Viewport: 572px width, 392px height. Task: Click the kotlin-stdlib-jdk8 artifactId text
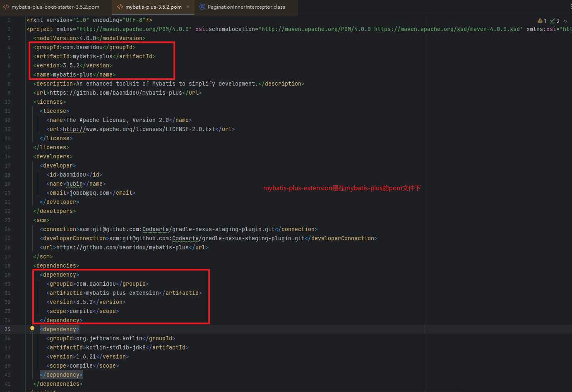point(115,347)
